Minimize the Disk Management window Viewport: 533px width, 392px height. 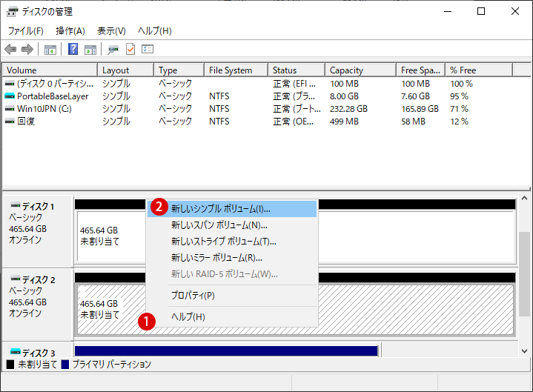tap(448, 12)
